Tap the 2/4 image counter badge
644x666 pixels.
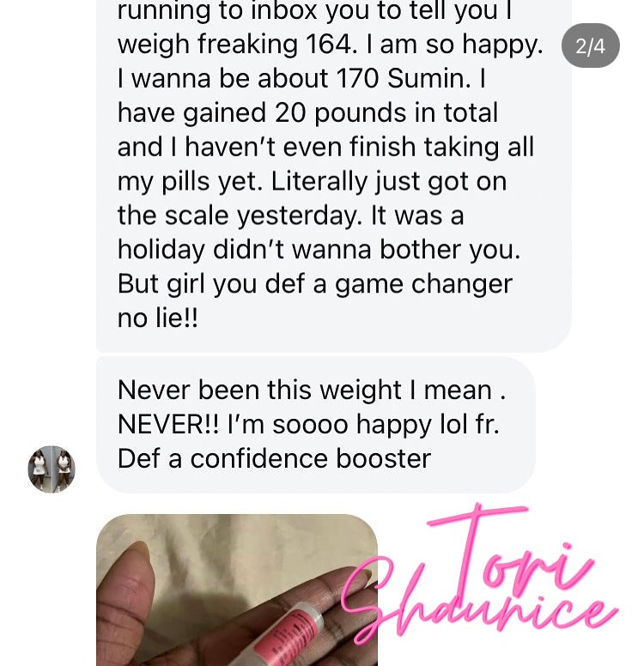[x=591, y=45]
